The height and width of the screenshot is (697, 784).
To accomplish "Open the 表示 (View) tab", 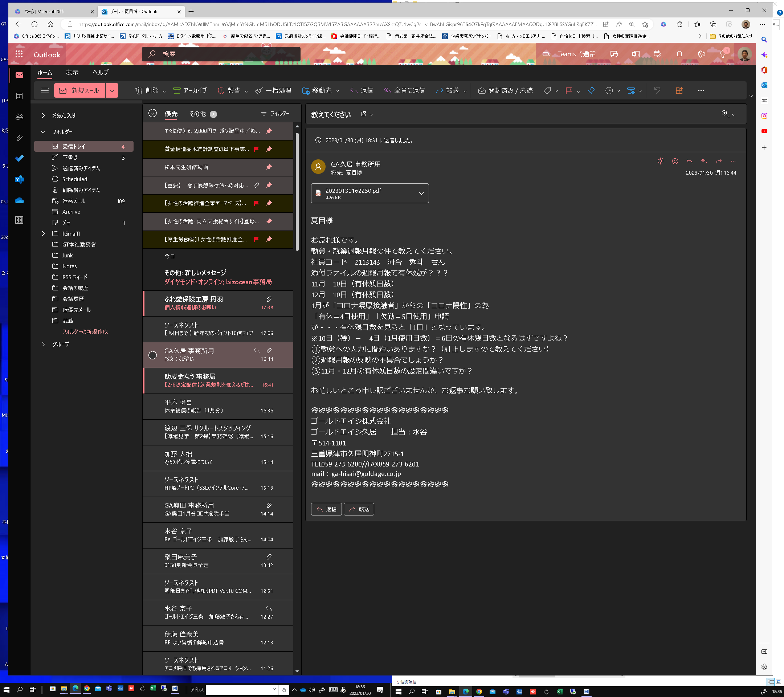I will click(x=72, y=72).
